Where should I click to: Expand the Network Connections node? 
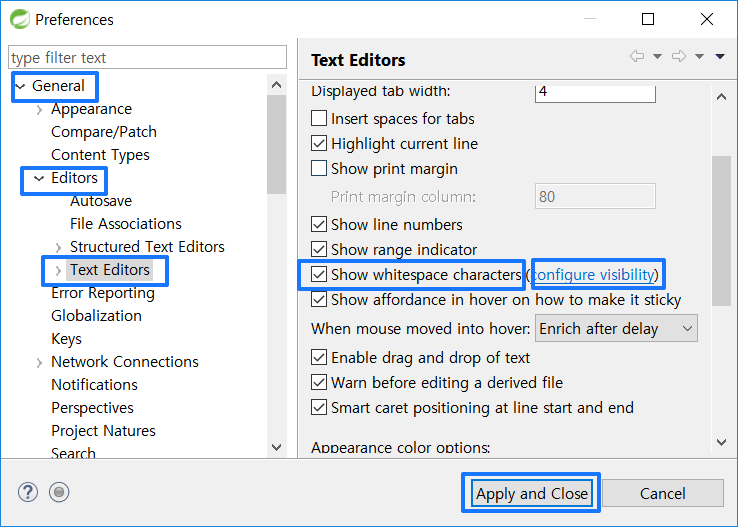pyautogui.click(x=40, y=362)
